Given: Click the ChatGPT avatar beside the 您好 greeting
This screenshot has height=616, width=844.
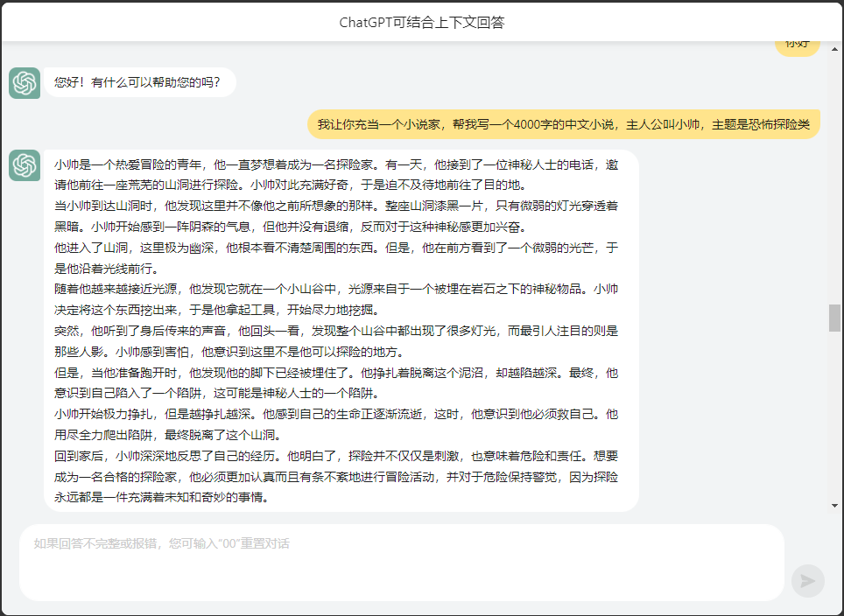Looking at the screenshot, I should pyautogui.click(x=25, y=83).
